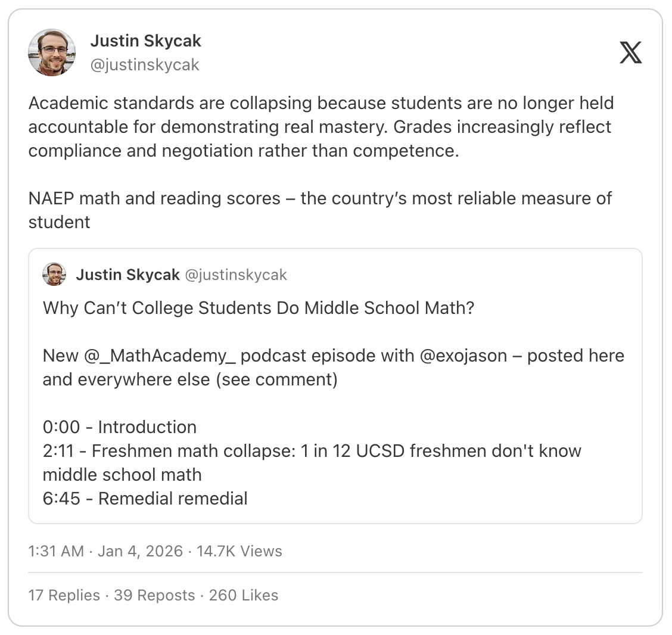Open the @_MathAcademy_ mention
The image size is (672, 635).
[160, 356]
